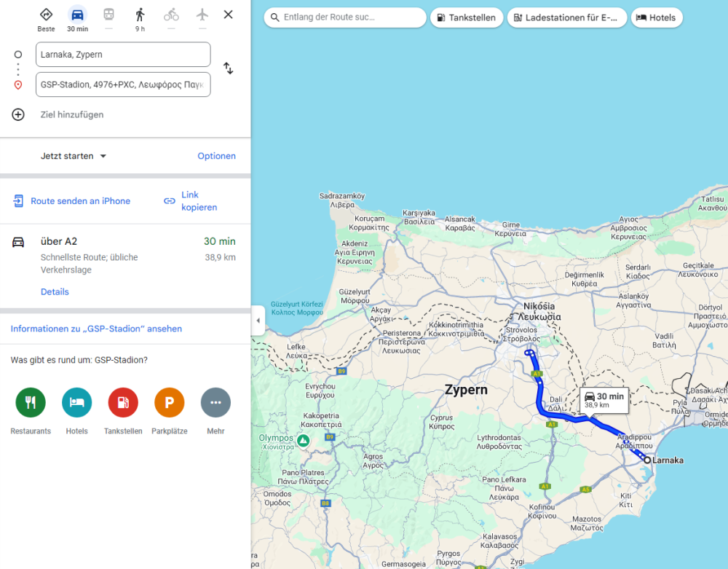Switch to the cycling travel mode
The height and width of the screenshot is (569, 728).
click(x=171, y=15)
